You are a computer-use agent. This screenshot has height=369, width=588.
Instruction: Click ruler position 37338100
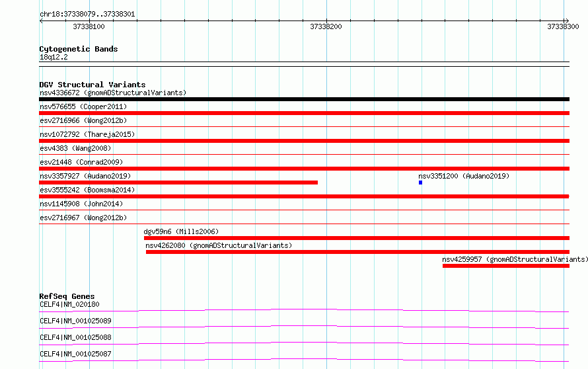(x=89, y=26)
